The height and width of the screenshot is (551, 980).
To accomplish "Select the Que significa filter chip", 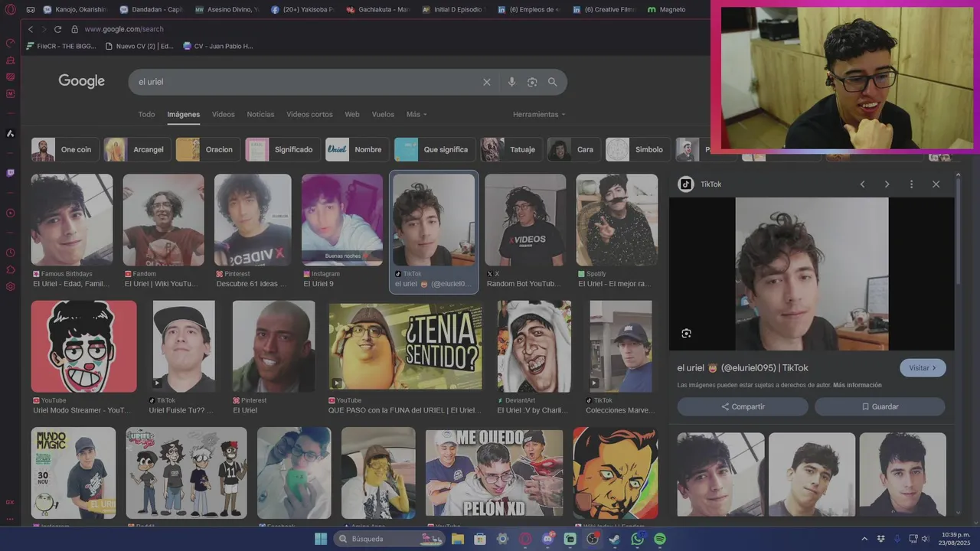I will pos(435,149).
